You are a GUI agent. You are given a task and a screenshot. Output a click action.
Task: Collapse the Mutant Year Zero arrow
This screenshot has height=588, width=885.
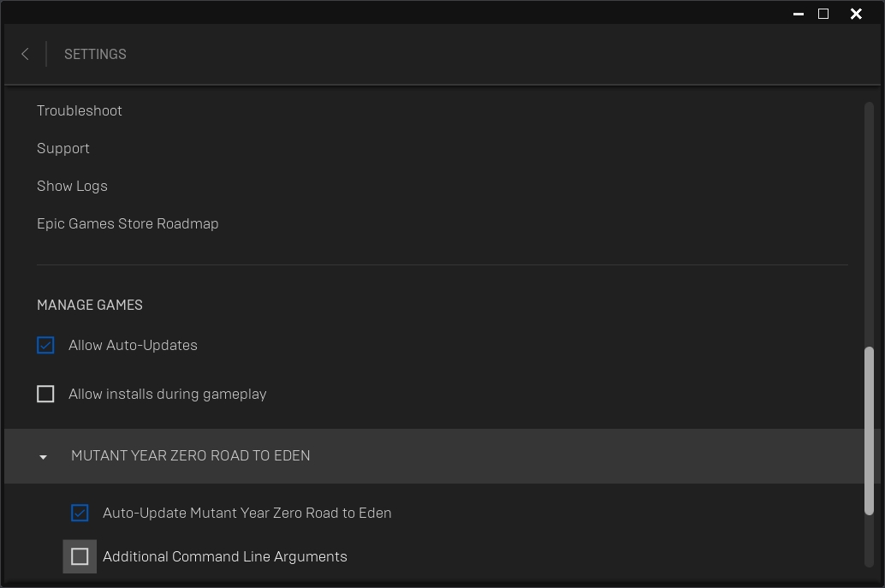point(44,456)
